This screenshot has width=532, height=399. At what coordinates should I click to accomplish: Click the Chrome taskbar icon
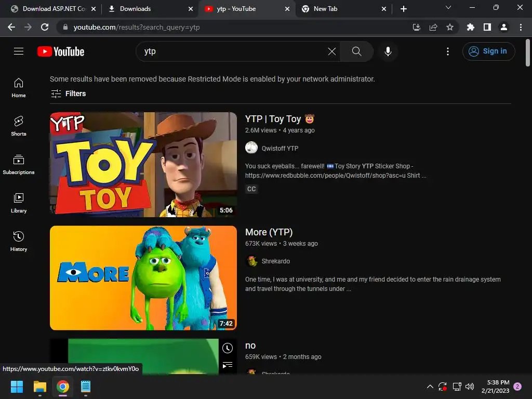(x=63, y=387)
